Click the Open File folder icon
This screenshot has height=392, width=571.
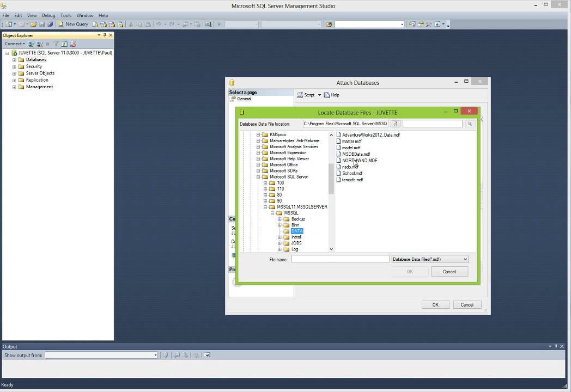click(33, 24)
